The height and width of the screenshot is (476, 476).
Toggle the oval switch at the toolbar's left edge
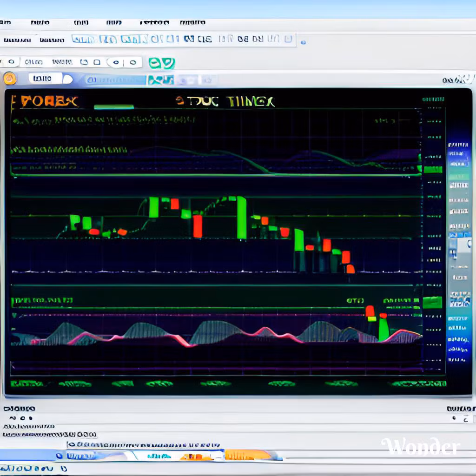9,62
